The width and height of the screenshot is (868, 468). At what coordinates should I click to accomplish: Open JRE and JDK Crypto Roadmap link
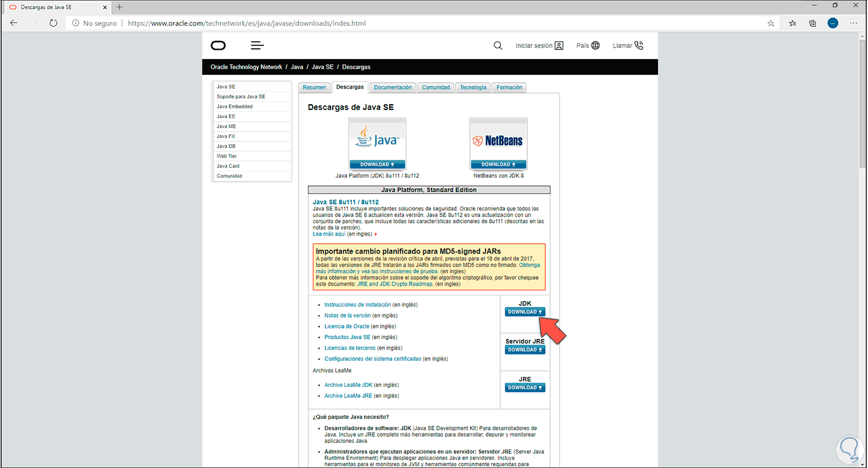[x=395, y=284]
